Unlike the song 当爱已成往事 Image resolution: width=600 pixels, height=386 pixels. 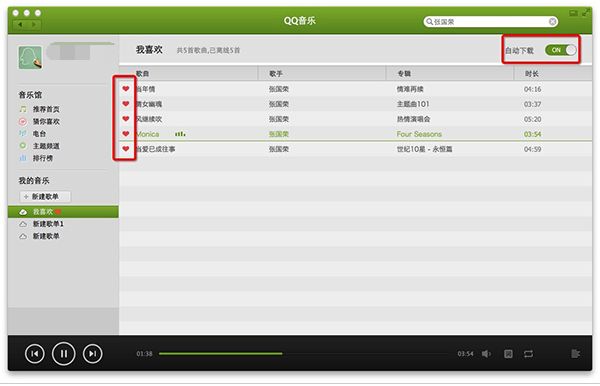coord(126,148)
